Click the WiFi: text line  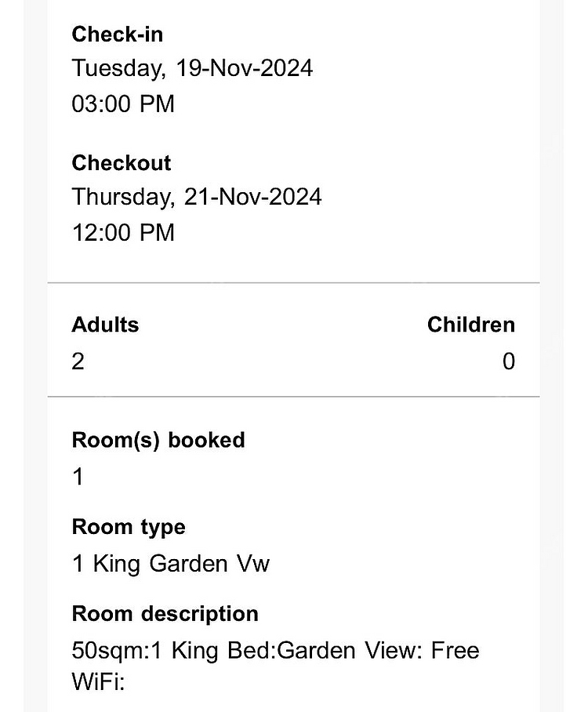point(98,682)
